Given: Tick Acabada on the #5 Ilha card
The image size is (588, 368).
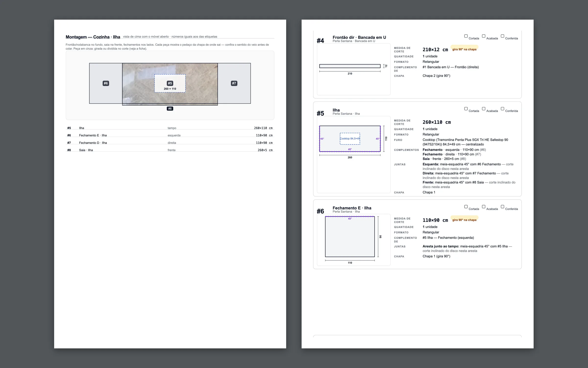Looking at the screenshot, I should click(x=483, y=109).
